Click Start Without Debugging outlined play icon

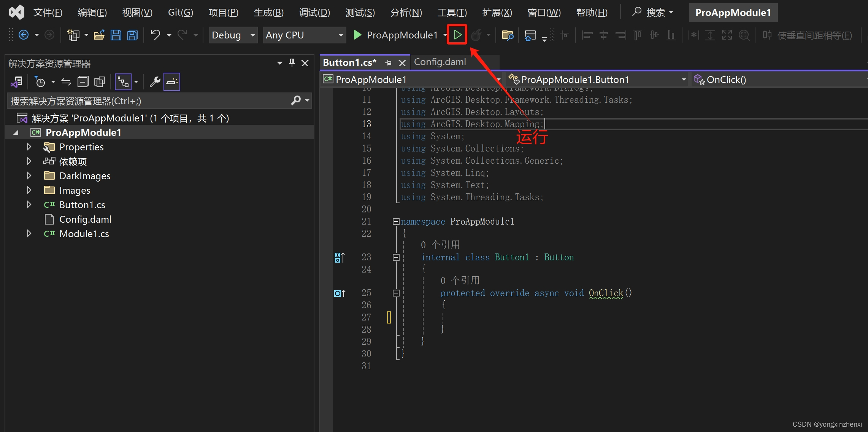(457, 35)
